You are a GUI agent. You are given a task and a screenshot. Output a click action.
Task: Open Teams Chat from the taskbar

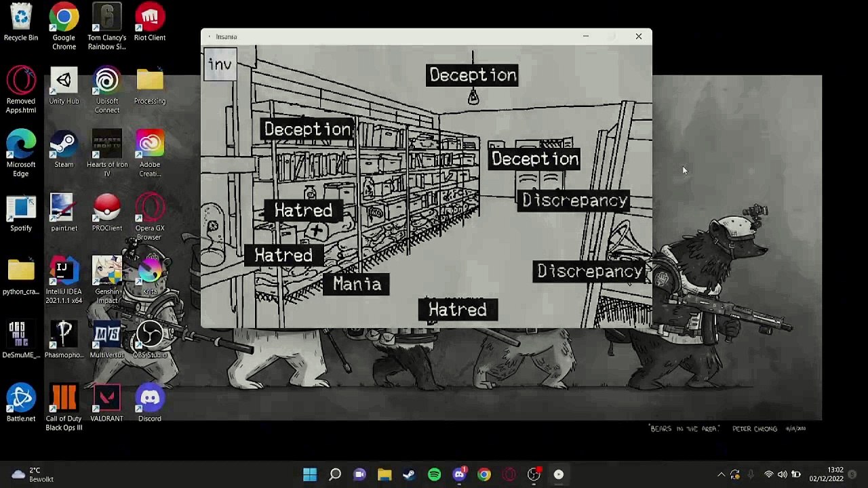click(359, 474)
